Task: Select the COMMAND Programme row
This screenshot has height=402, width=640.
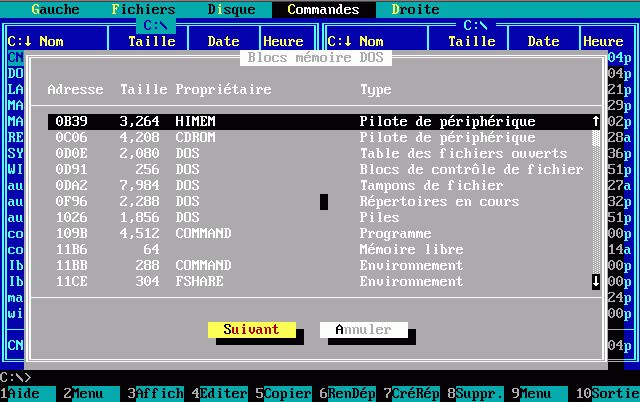Action: 318,233
